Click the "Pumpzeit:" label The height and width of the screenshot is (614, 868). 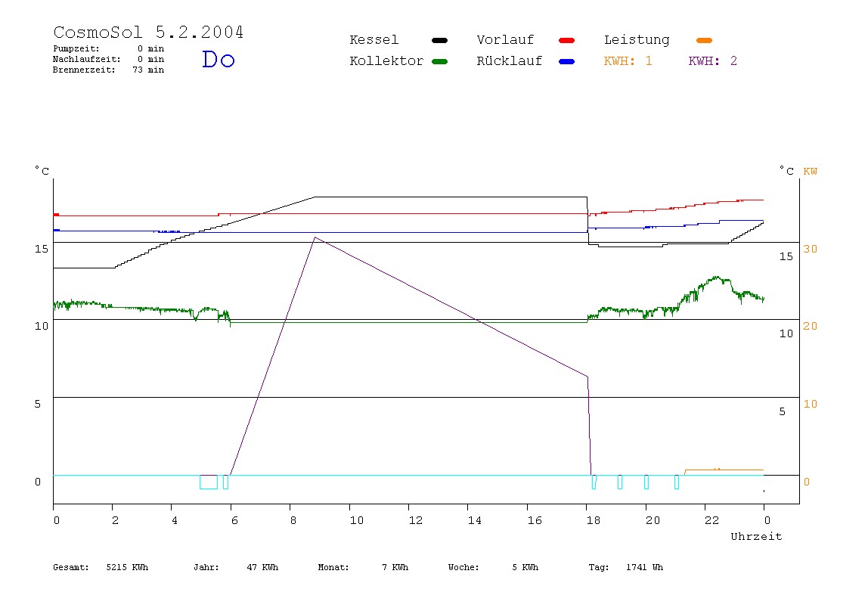[76, 48]
